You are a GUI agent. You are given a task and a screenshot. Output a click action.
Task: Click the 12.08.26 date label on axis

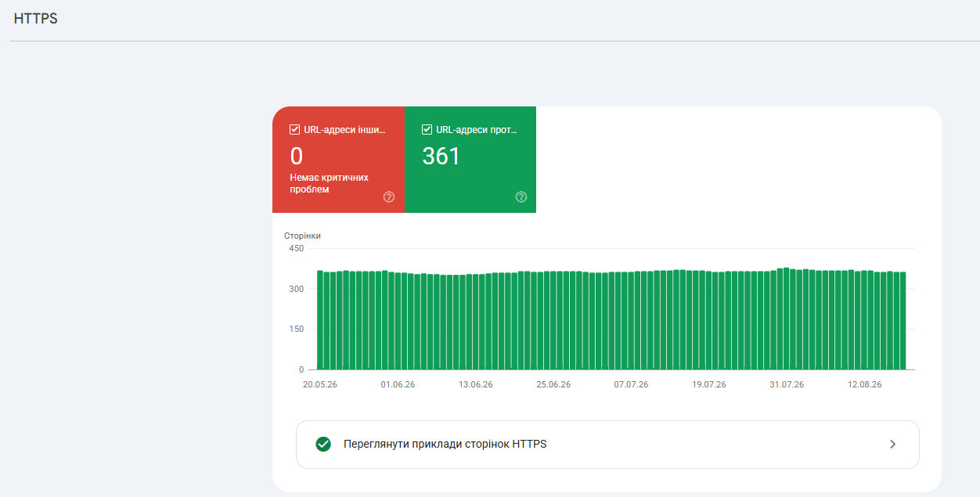(x=864, y=384)
